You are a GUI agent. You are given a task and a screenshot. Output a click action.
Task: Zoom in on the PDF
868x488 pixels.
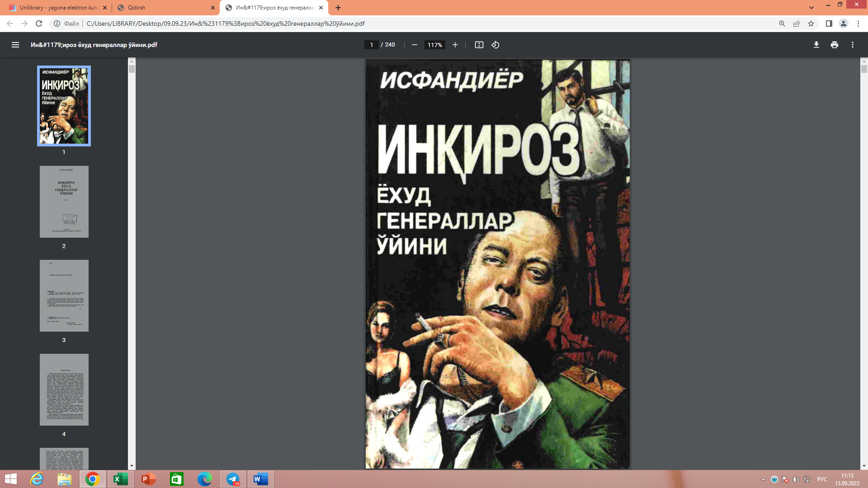[455, 45]
